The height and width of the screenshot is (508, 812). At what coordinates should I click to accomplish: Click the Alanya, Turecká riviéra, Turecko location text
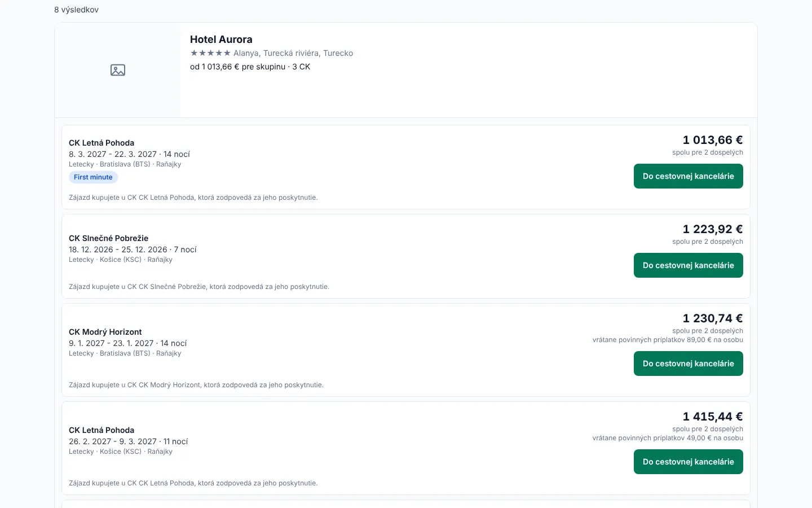293,53
